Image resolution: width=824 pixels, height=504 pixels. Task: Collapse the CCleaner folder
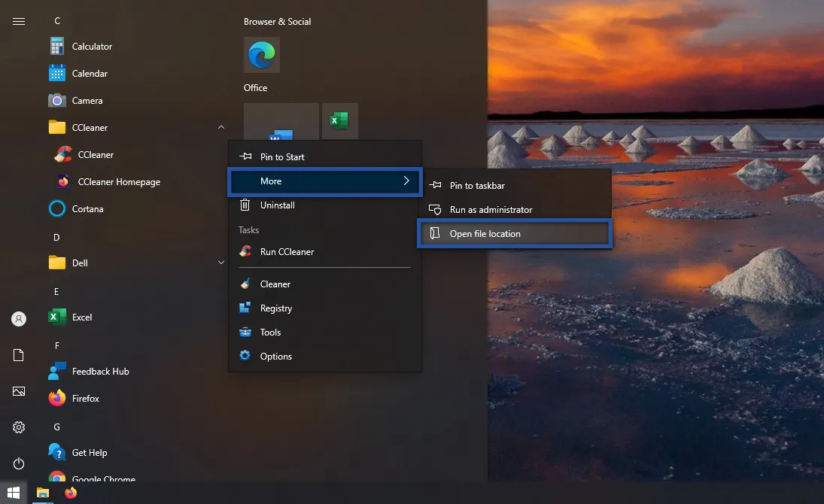coord(220,127)
